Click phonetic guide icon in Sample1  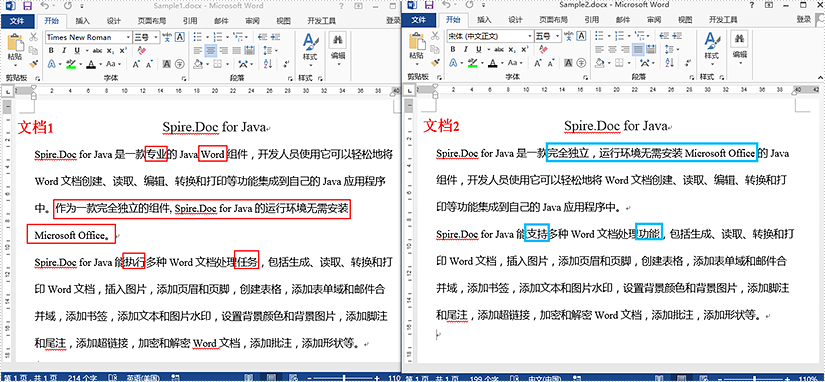tap(167, 37)
